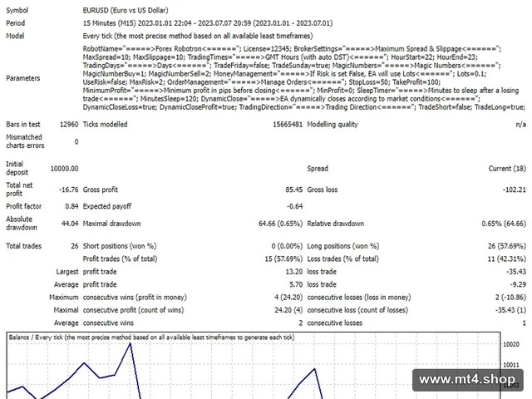Click the largest profit trade value 13.20
532x399 pixels.
click(x=293, y=272)
